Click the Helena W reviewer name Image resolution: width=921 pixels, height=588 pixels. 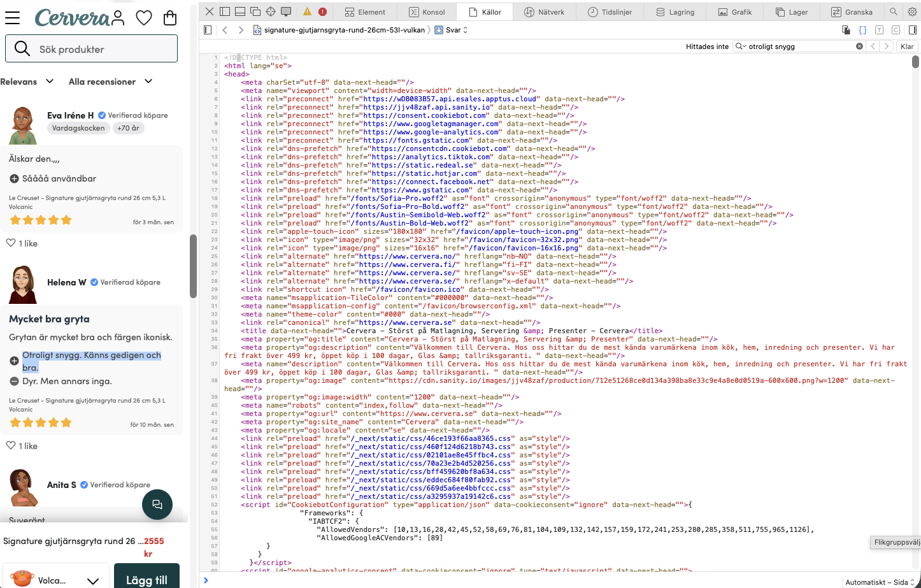tap(67, 282)
